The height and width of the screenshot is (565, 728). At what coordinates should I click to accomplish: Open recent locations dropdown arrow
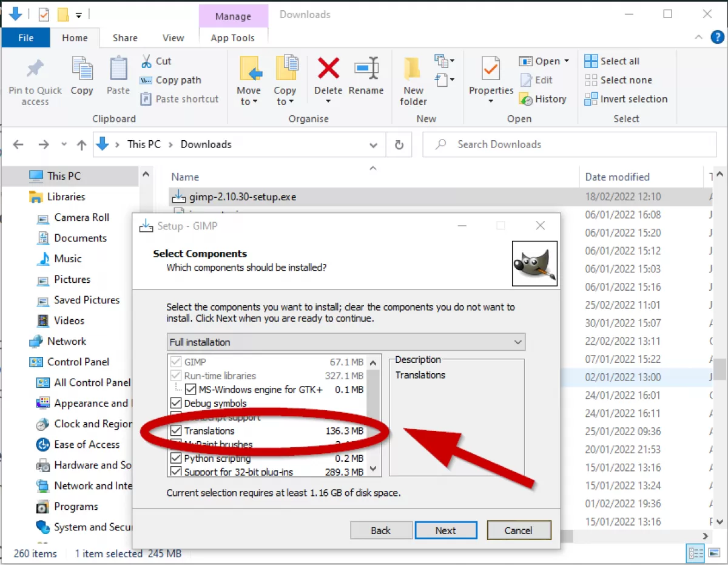tap(64, 145)
